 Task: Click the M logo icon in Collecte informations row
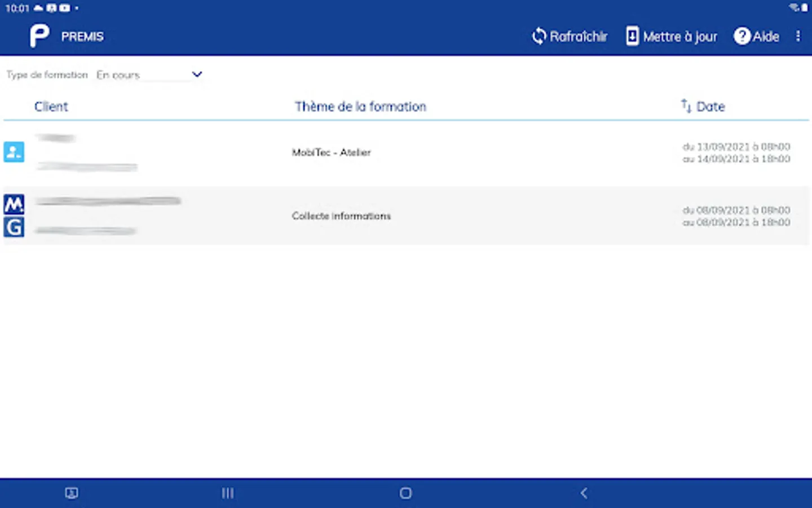pos(14,204)
